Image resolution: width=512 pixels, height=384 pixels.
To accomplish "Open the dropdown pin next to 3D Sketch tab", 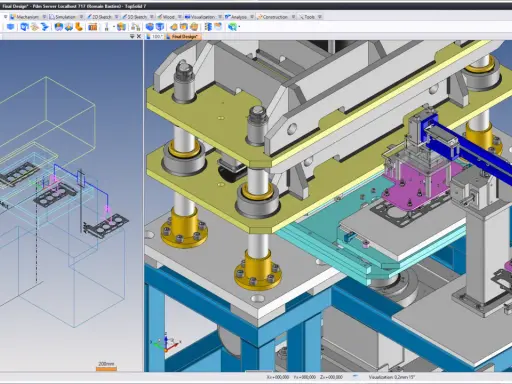I will [x=151, y=17].
